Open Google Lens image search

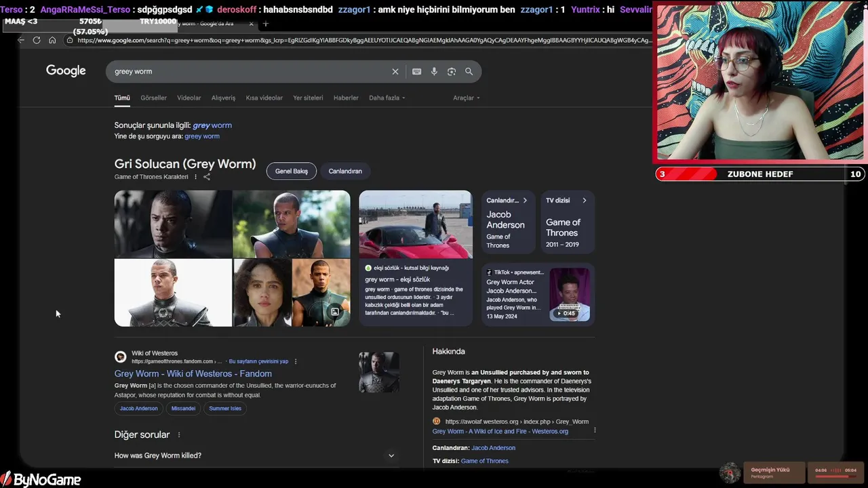(x=452, y=71)
